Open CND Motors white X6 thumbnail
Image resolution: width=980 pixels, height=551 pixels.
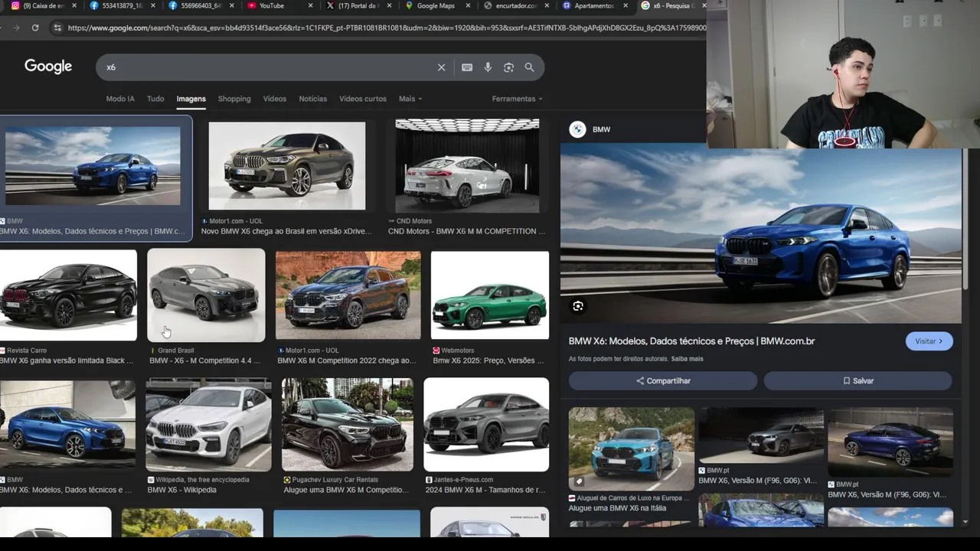pos(467,165)
